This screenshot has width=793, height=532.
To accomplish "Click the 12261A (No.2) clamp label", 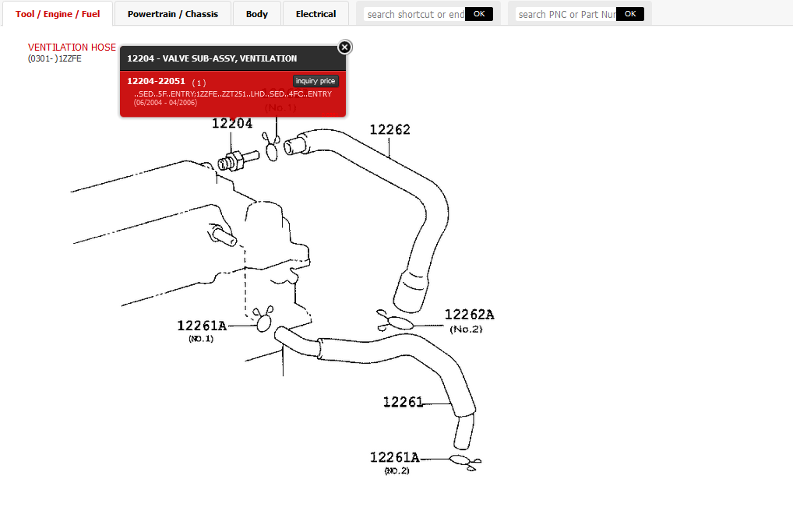I will point(394,457).
